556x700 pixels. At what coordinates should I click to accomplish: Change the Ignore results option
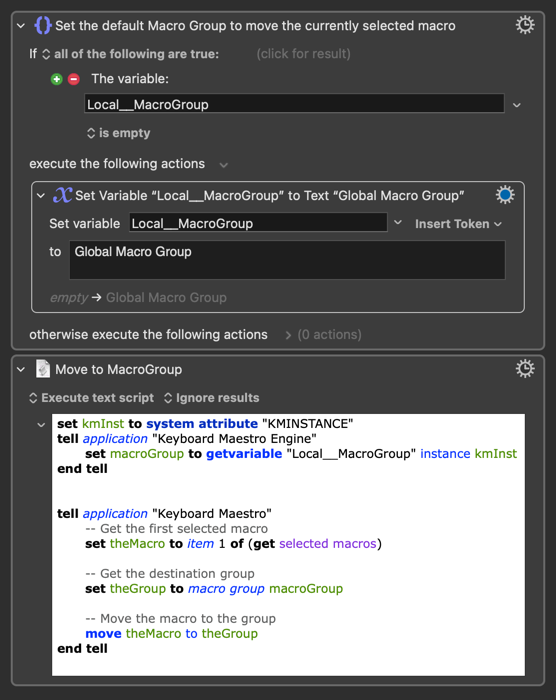coord(212,398)
